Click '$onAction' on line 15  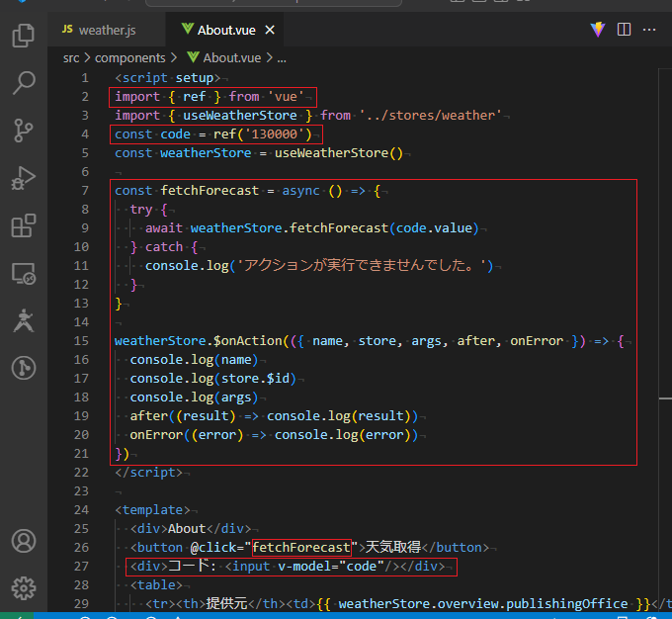(x=248, y=341)
